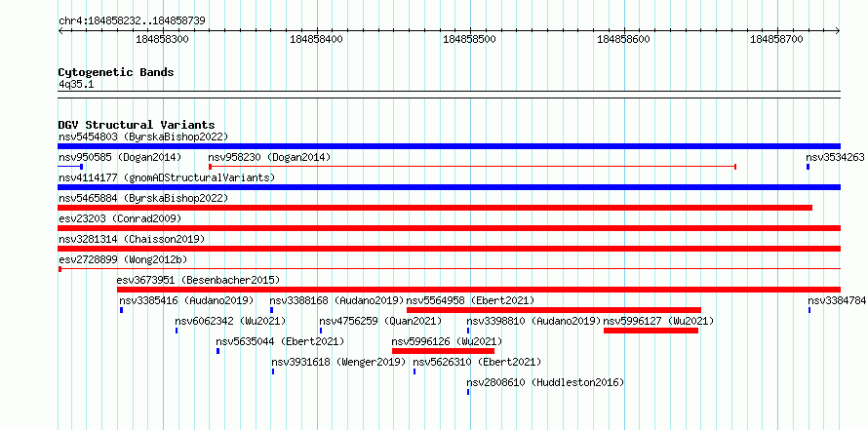
Task: Click the nsv3384784 label
Action: [837, 300]
